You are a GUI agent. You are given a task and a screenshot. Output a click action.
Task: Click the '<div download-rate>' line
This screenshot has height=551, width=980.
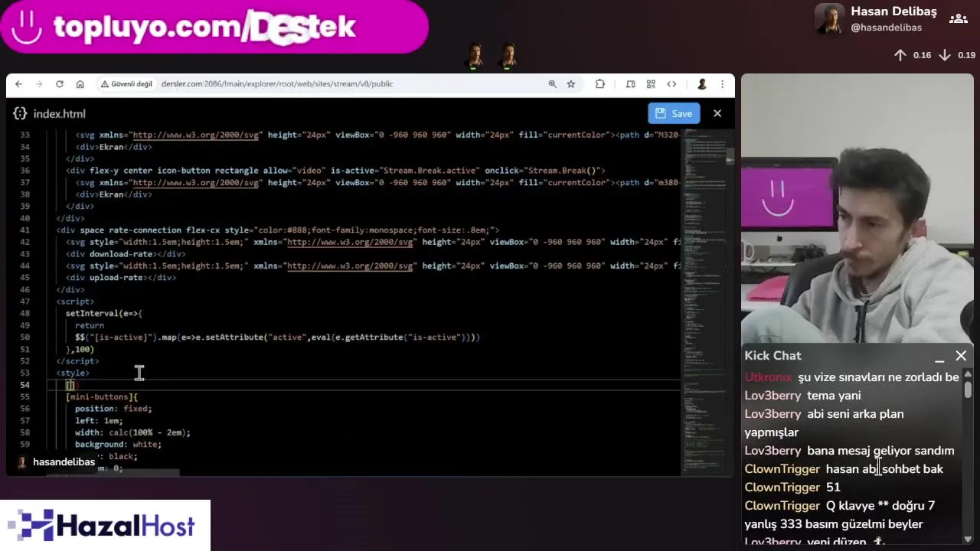coord(125,253)
